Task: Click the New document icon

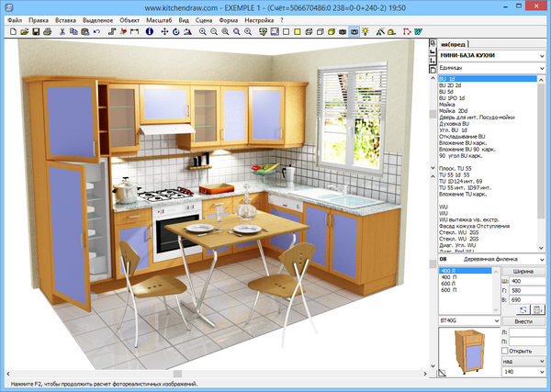Action: tap(11, 31)
